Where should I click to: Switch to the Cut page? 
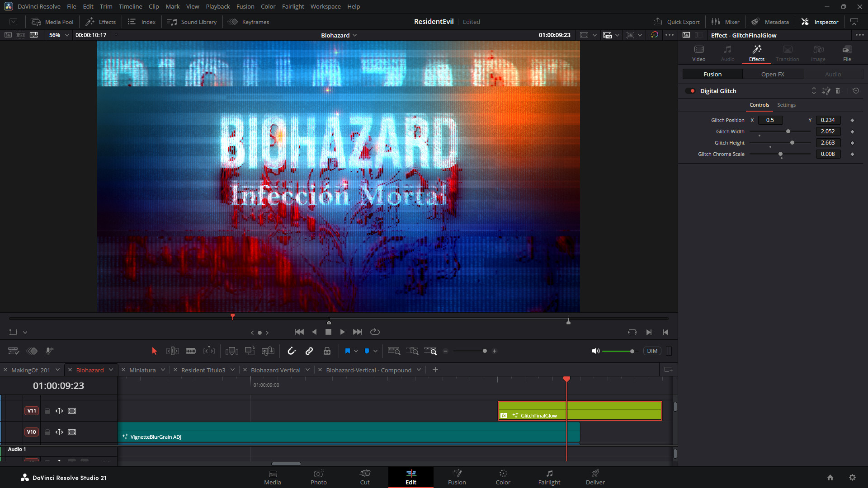tap(365, 477)
